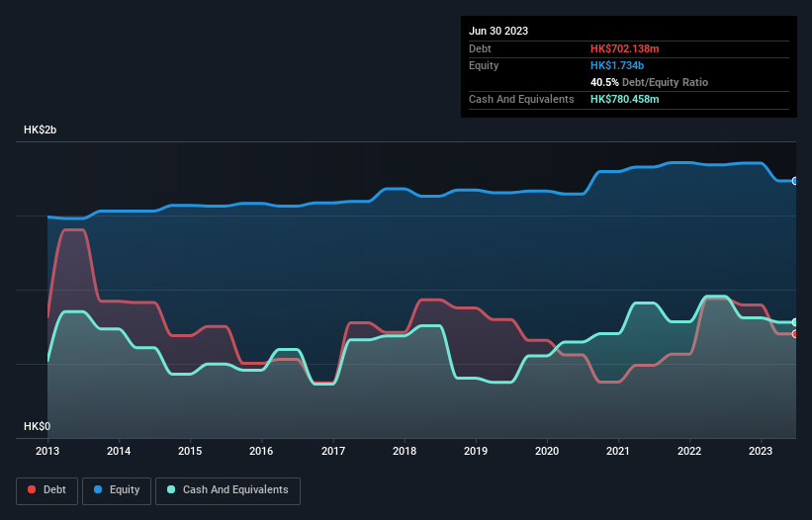This screenshot has width=812, height=520.
Task: Select the red Debt end marker on the chart
Action: click(795, 334)
